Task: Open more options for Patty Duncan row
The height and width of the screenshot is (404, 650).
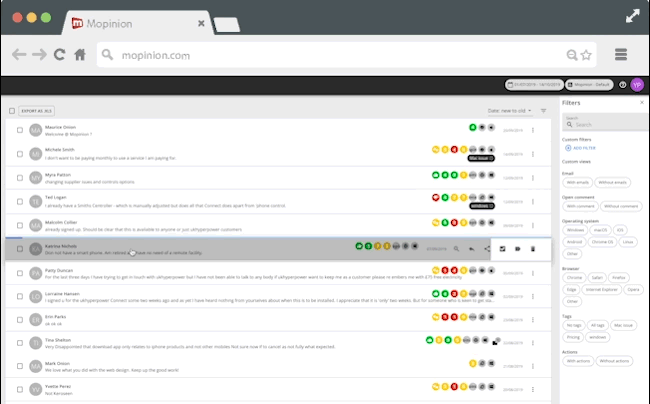Action: click(x=533, y=273)
